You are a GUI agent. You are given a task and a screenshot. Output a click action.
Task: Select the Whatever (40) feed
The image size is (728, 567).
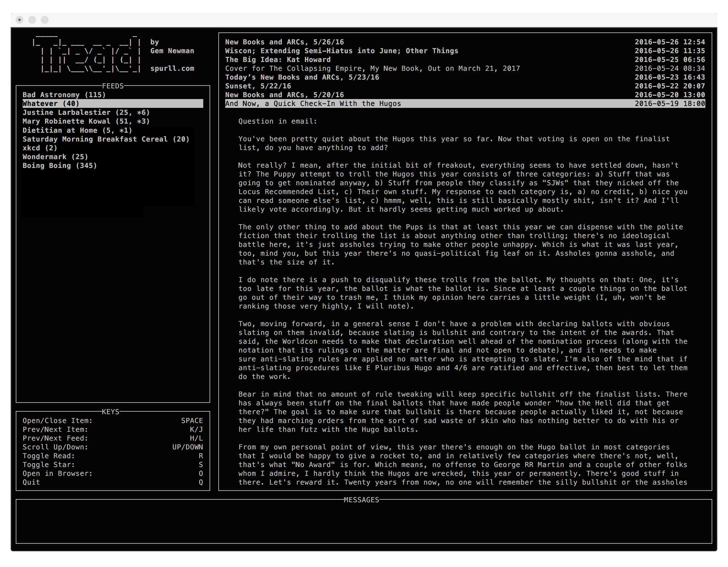coord(113,103)
